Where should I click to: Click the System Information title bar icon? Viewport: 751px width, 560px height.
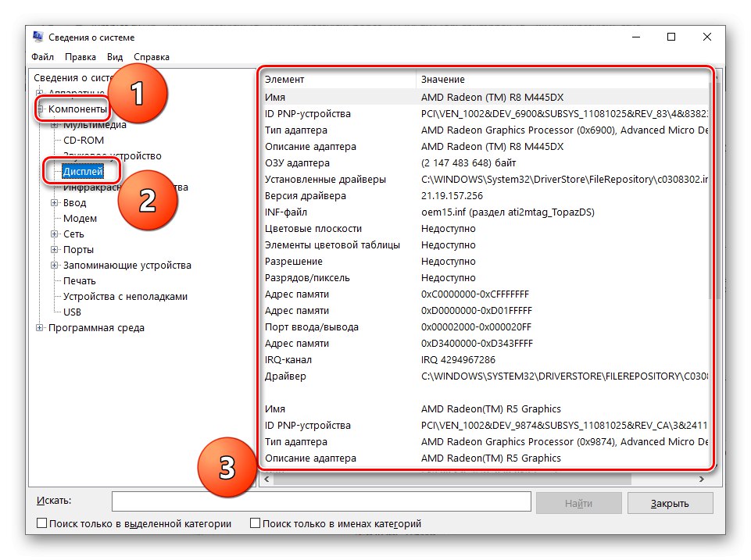(x=38, y=37)
